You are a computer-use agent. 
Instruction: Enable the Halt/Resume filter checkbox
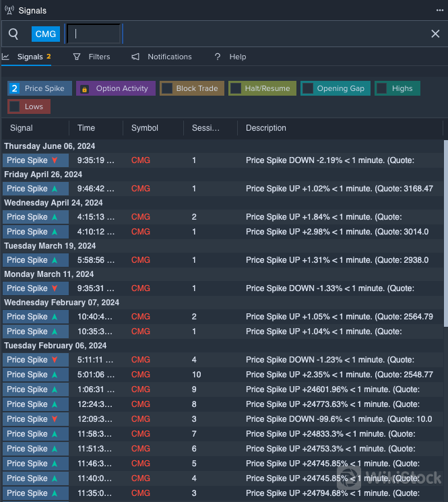236,88
